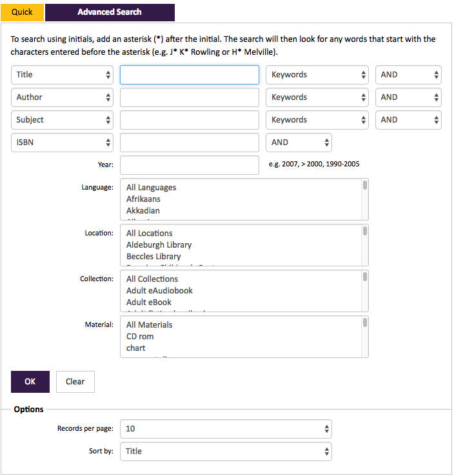This screenshot has height=476, width=454.
Task: Focus the Title search text box
Action: [190, 75]
